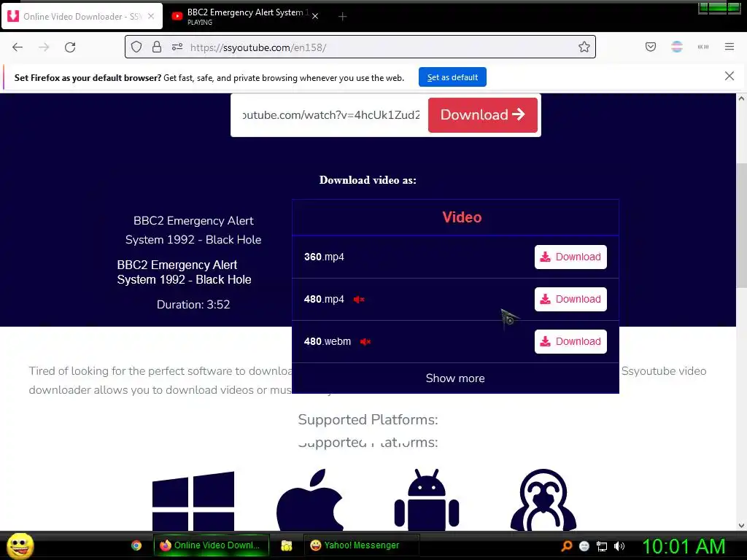Open site permissions icon in address bar

[x=177, y=47]
